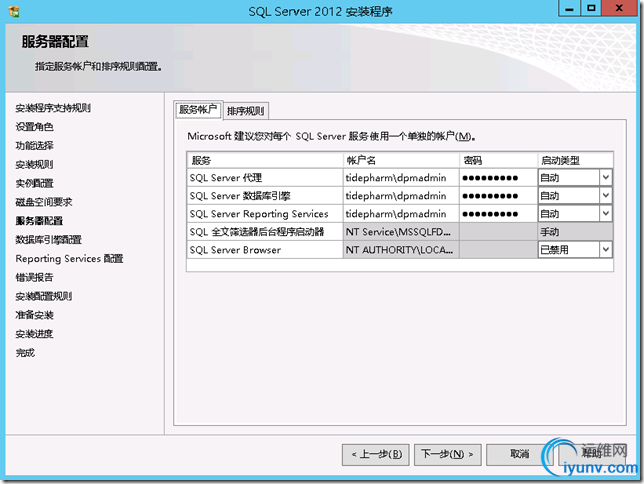Click NT Service\MSSQLFD... account cell

[401, 232]
